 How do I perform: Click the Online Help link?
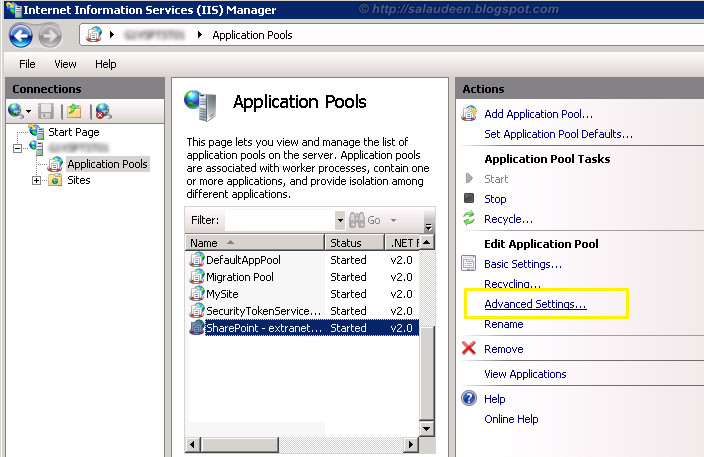tap(511, 419)
